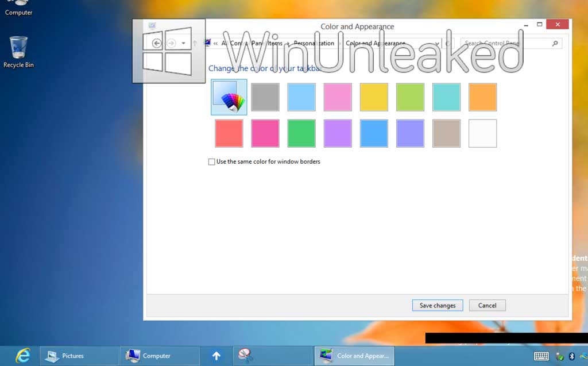This screenshot has height=366, width=588.
Task: Click the blue up-arrow taskbar icon
Action: pyautogui.click(x=216, y=356)
